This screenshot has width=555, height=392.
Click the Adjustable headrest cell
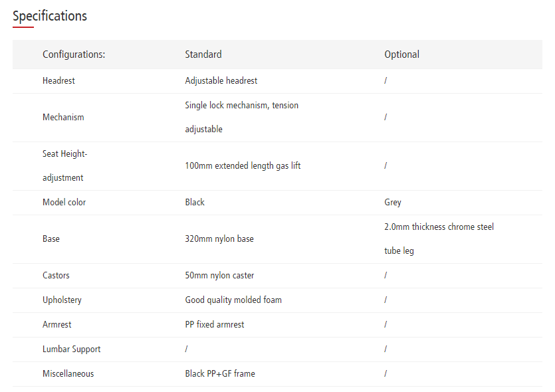click(x=221, y=80)
